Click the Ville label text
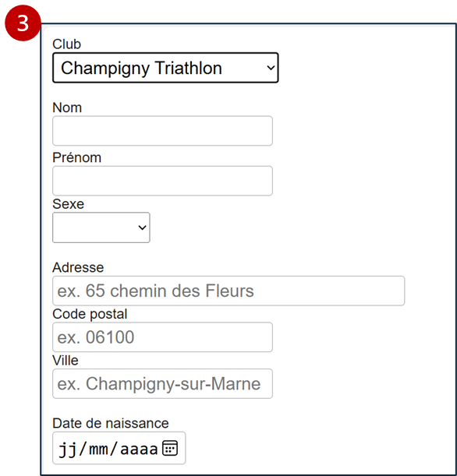Screen dimensions: 457x476 (x=66, y=361)
